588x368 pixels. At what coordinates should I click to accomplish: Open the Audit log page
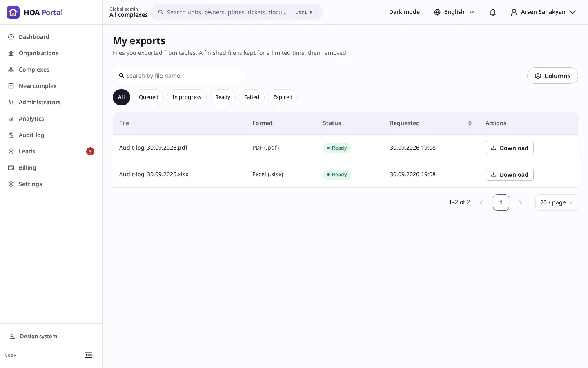tap(51, 135)
